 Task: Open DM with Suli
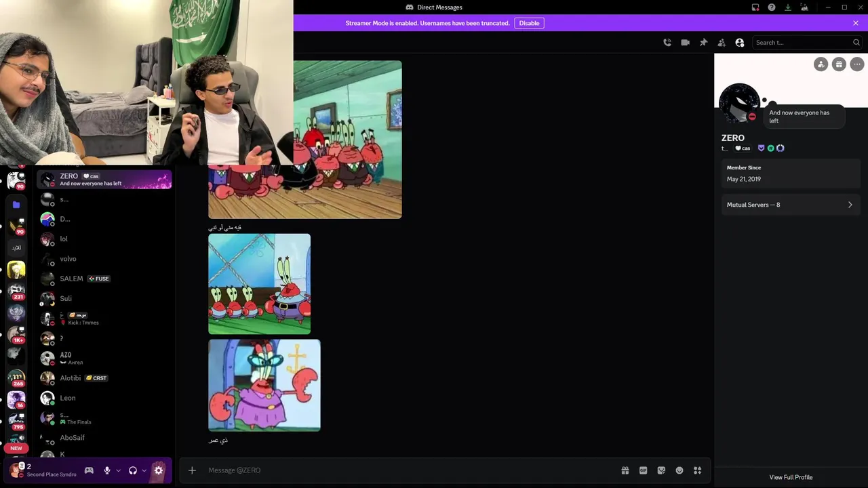pyautogui.click(x=104, y=298)
